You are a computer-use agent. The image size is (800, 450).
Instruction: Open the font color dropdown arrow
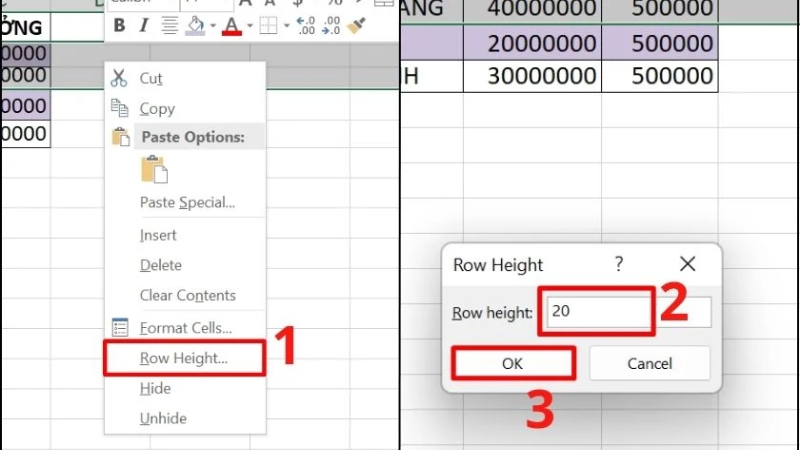(x=249, y=26)
